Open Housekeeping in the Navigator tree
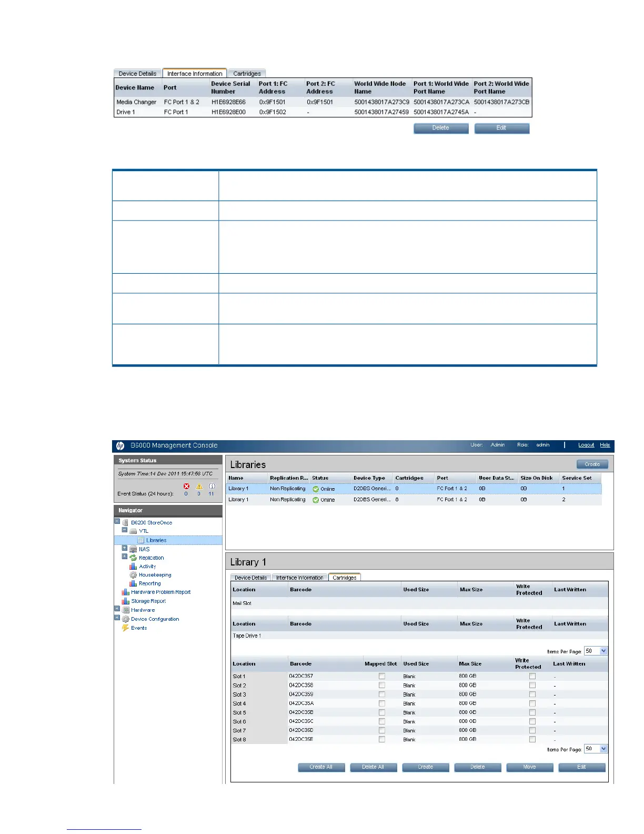The image size is (644, 834). tap(155, 575)
